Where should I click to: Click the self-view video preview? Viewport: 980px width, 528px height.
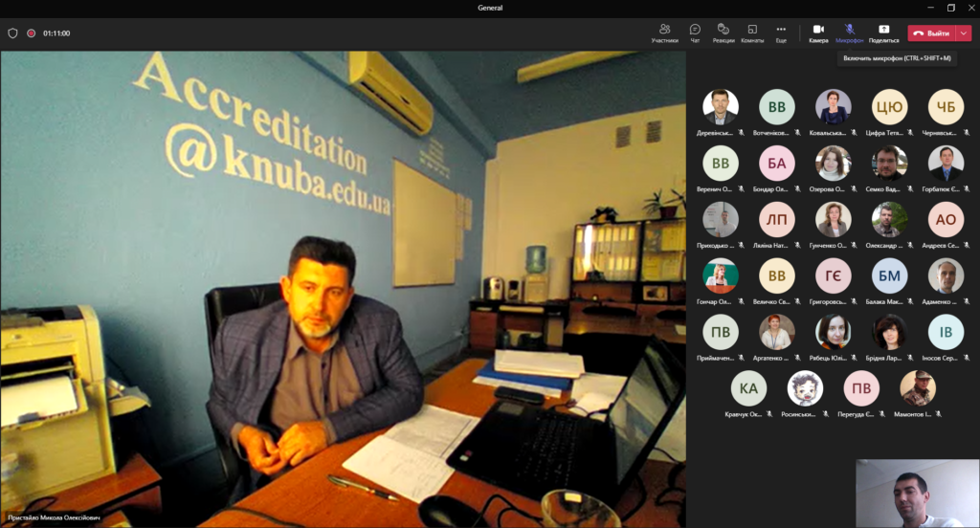[x=918, y=494]
